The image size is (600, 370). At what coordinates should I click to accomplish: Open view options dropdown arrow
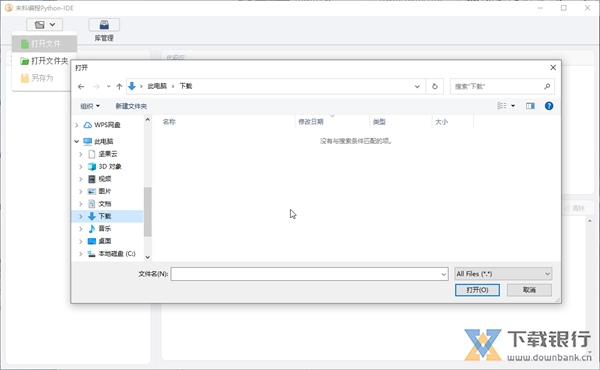pos(513,106)
